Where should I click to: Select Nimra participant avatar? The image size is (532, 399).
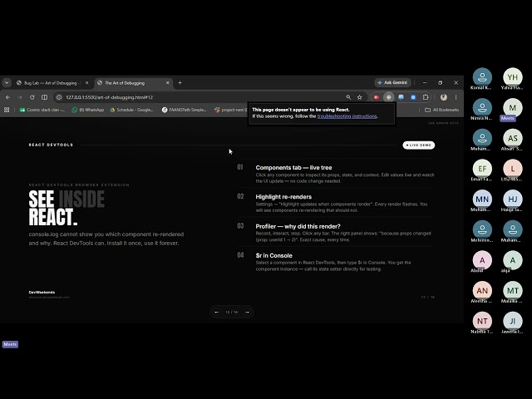coord(482,107)
